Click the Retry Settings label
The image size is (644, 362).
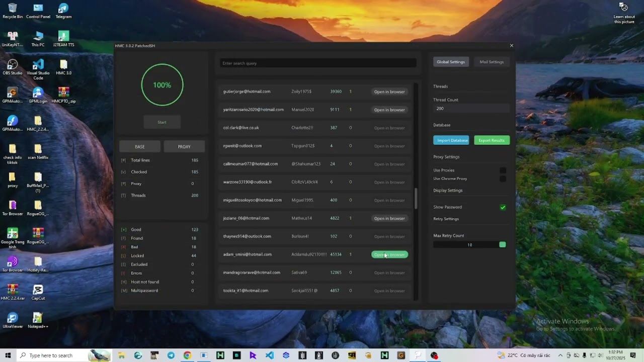(446, 219)
